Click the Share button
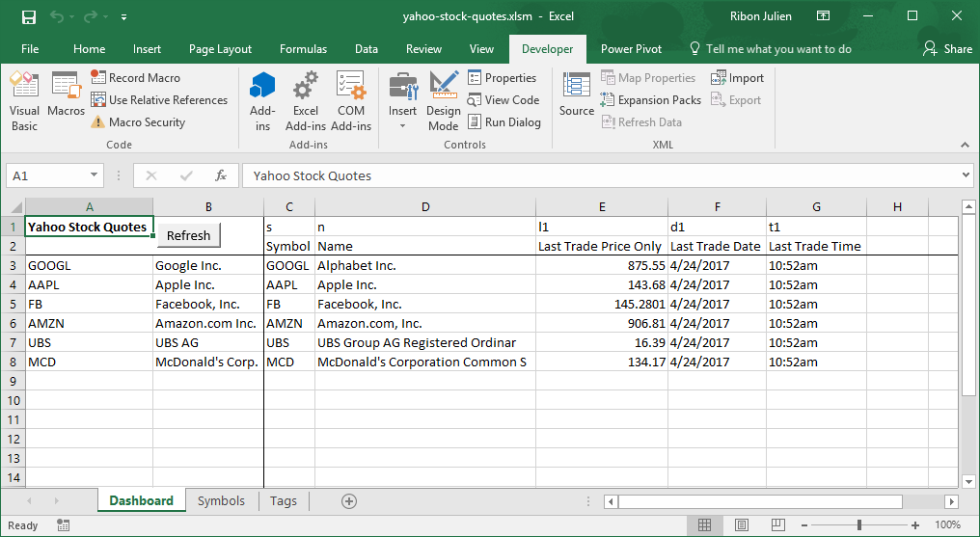 pos(948,49)
